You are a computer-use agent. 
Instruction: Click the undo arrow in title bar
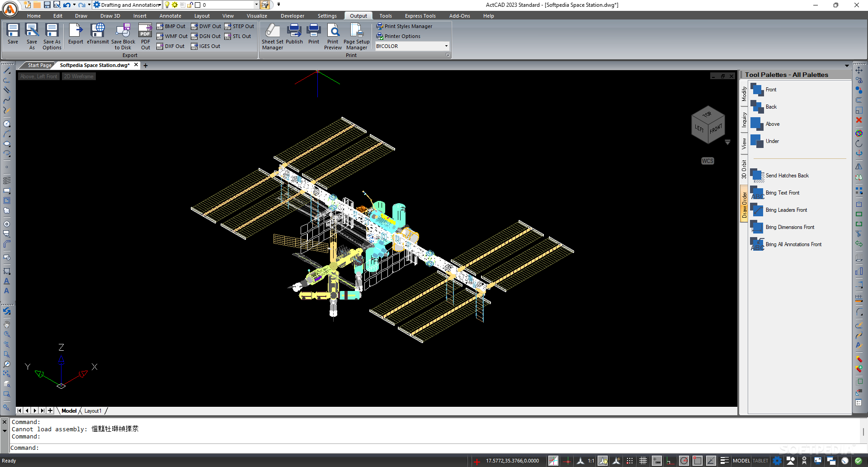(x=66, y=5)
